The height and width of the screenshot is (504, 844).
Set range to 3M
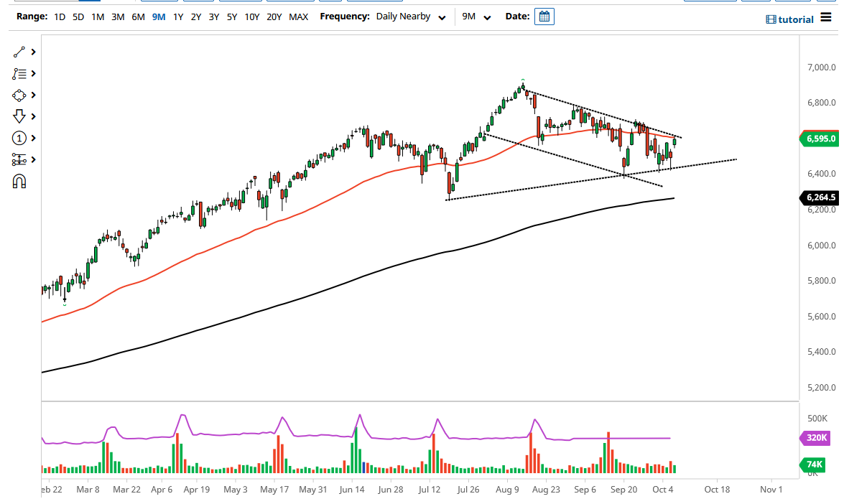point(118,17)
